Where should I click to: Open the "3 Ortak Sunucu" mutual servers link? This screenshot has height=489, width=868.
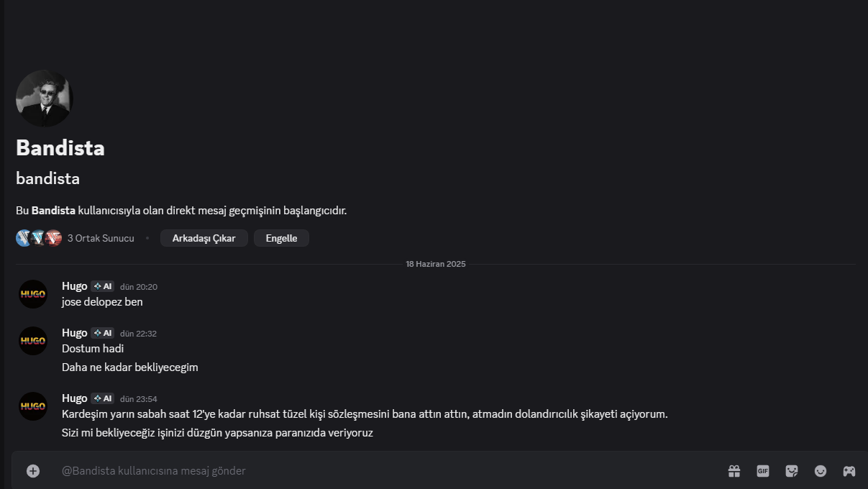pos(101,238)
